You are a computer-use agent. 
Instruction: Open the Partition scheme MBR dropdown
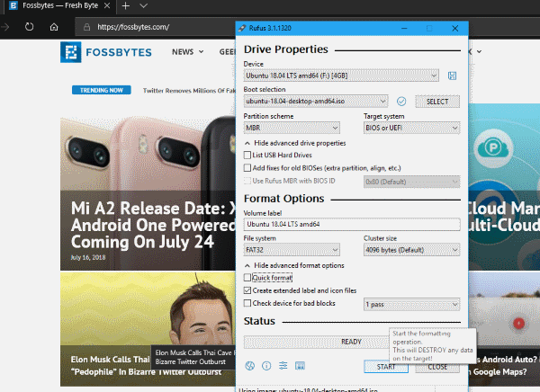click(292, 129)
